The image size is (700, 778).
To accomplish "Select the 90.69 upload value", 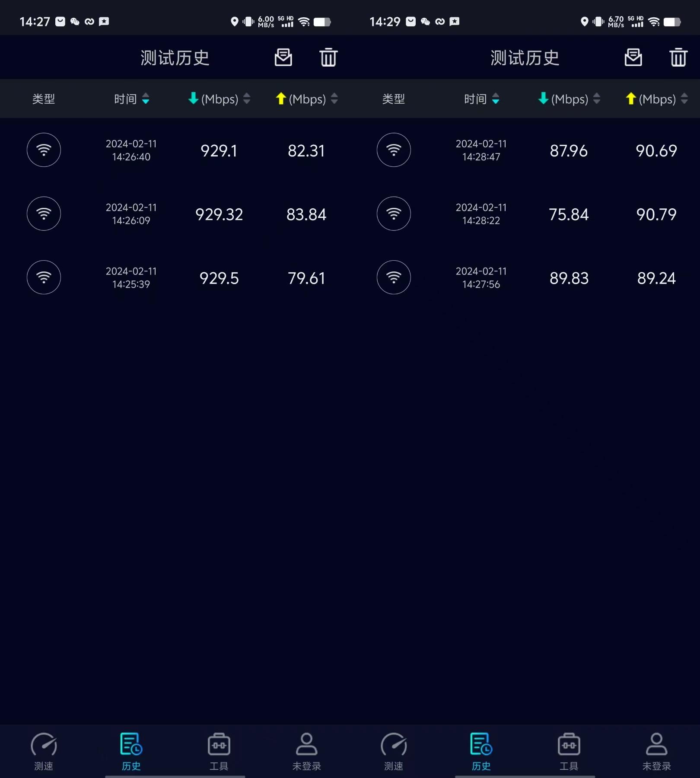I will 656,151.
